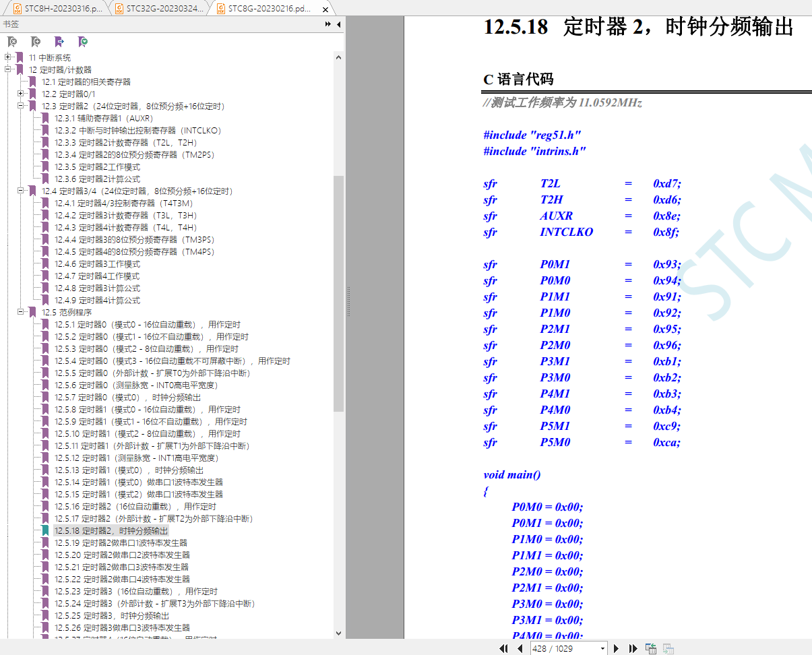The width and height of the screenshot is (812, 655).
Task: Go to previous page arrow
Action: point(520,648)
